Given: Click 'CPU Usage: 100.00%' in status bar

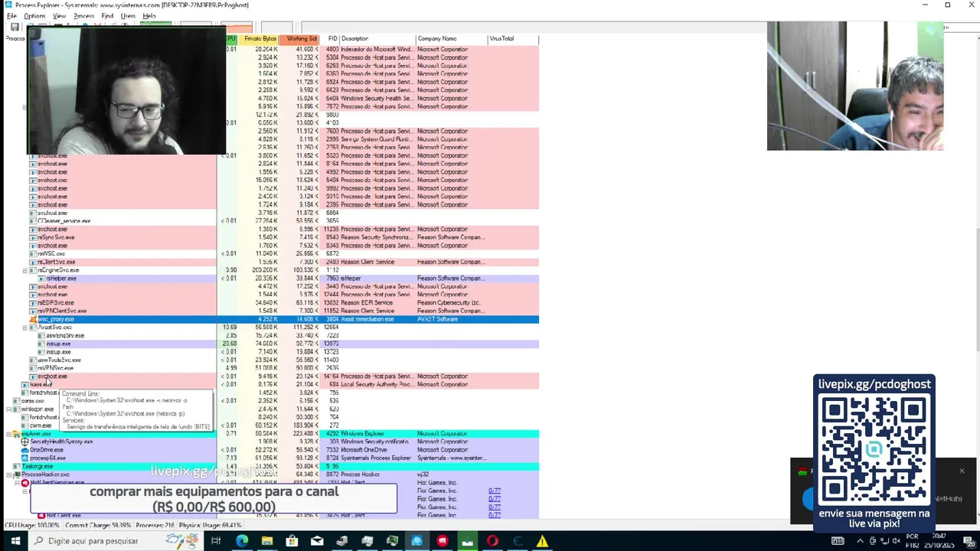Looking at the screenshot, I should [34, 526].
